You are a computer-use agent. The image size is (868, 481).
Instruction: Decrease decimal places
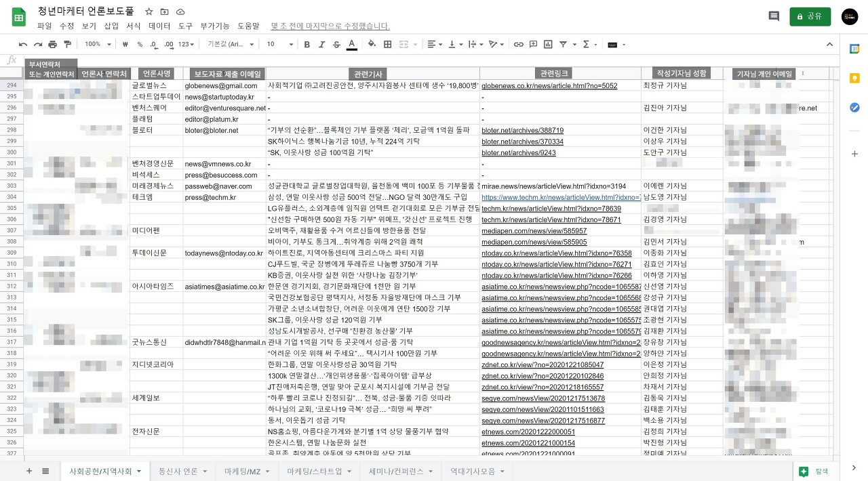(154, 45)
